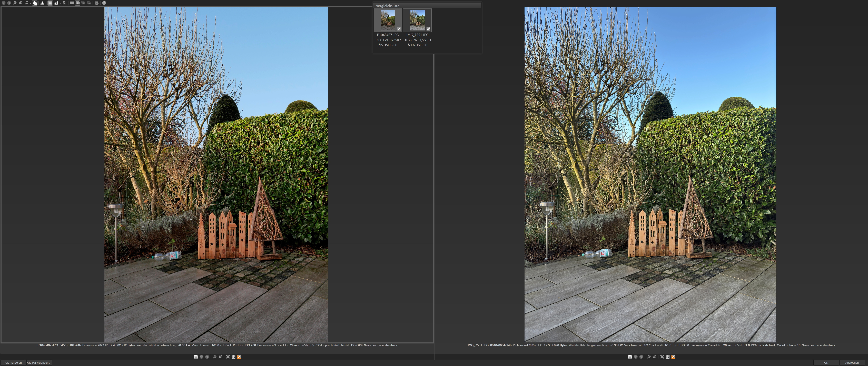
Task: Click the left garden photo preview
Action: 216,174
